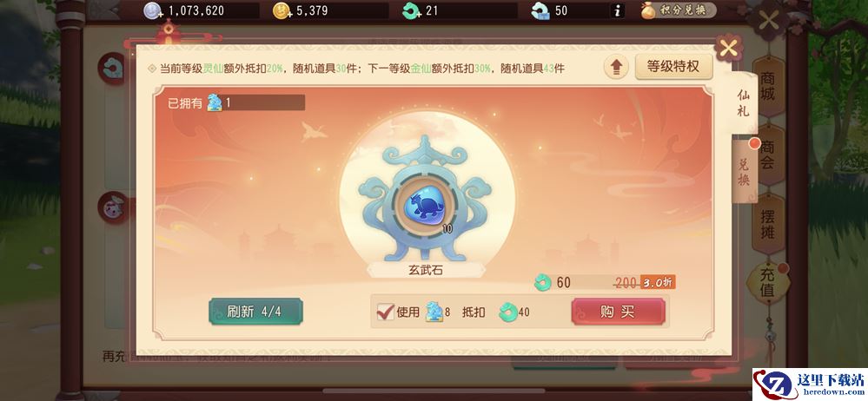868x401 pixels.
Task: Click the 刷新 4/4 refresh button
Action: (255, 312)
